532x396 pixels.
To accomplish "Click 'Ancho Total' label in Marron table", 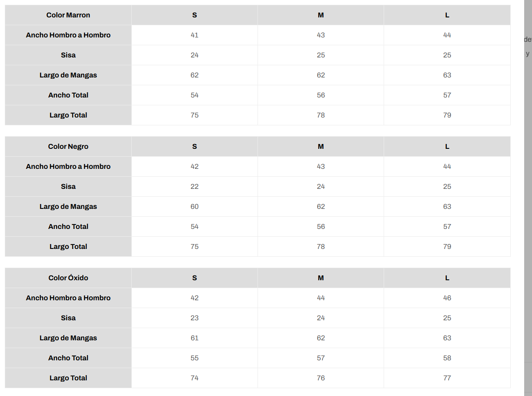I will pyautogui.click(x=68, y=95).
